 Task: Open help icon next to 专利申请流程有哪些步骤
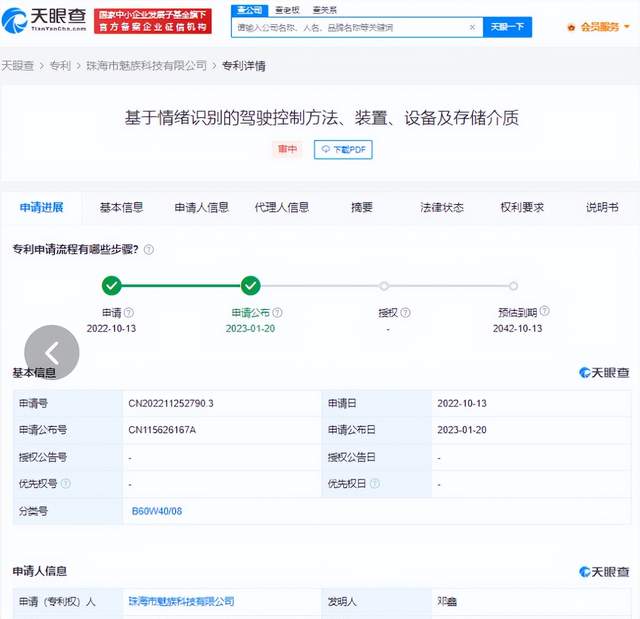(149, 249)
